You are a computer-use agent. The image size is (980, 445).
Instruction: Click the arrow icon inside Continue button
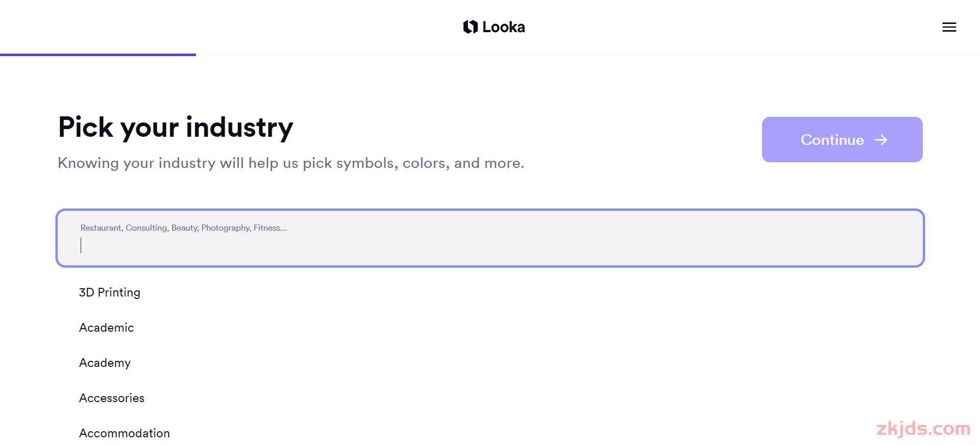click(x=881, y=140)
